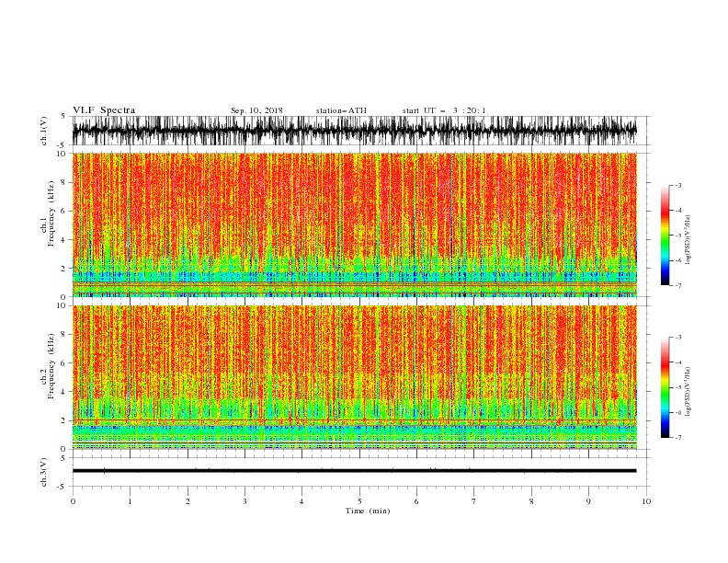Image resolution: width=728 pixels, height=563 pixels.
Task: Click the "10" kHz tick on ch.2 frequency axis
Action: [62, 305]
